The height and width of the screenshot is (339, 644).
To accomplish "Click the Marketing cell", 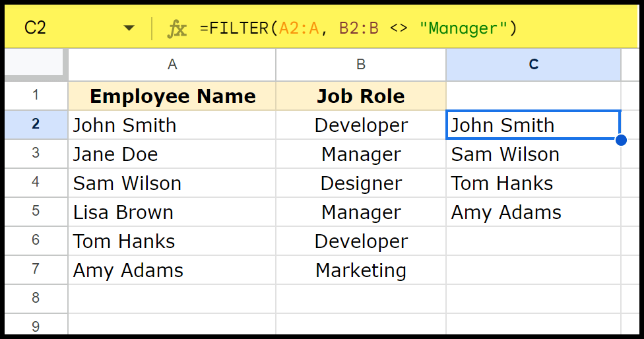I will [361, 270].
